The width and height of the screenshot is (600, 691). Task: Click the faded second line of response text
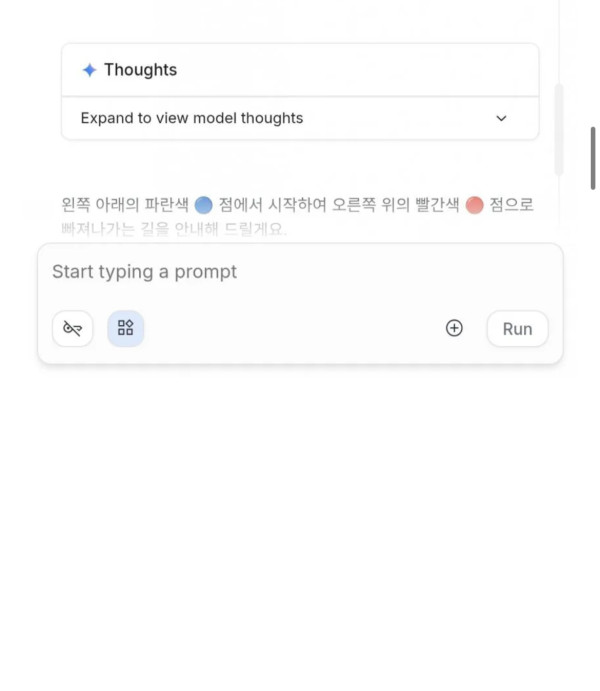pos(174,229)
